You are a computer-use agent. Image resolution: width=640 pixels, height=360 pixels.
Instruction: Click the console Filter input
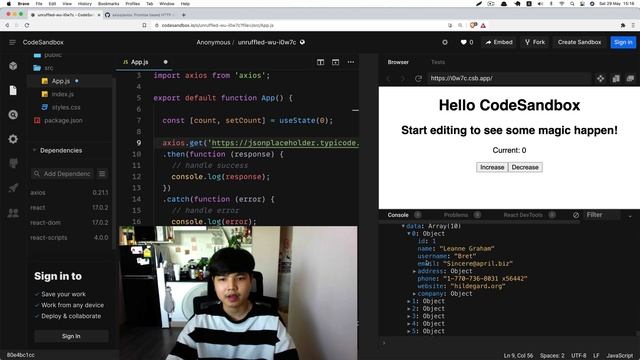tap(603, 215)
